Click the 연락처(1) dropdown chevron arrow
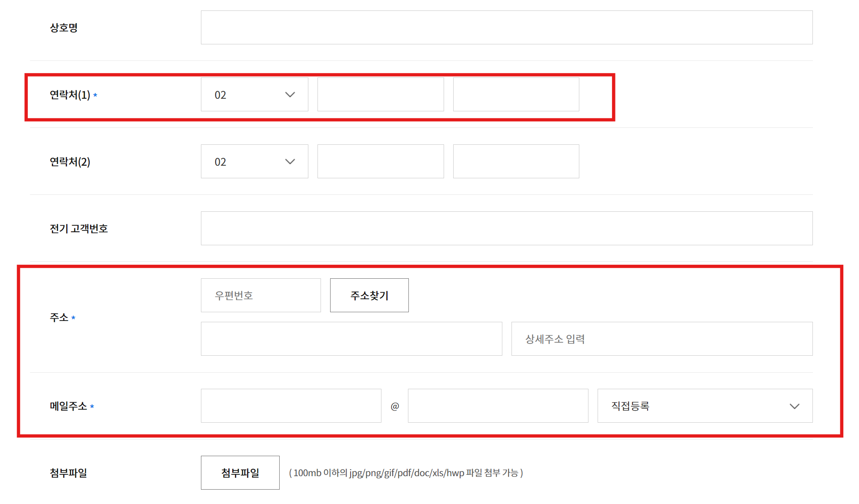Screen dimensions: 859x504 290,95
